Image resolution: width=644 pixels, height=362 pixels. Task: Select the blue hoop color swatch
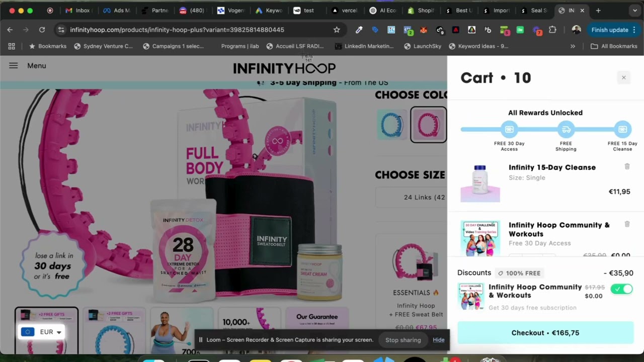click(392, 125)
